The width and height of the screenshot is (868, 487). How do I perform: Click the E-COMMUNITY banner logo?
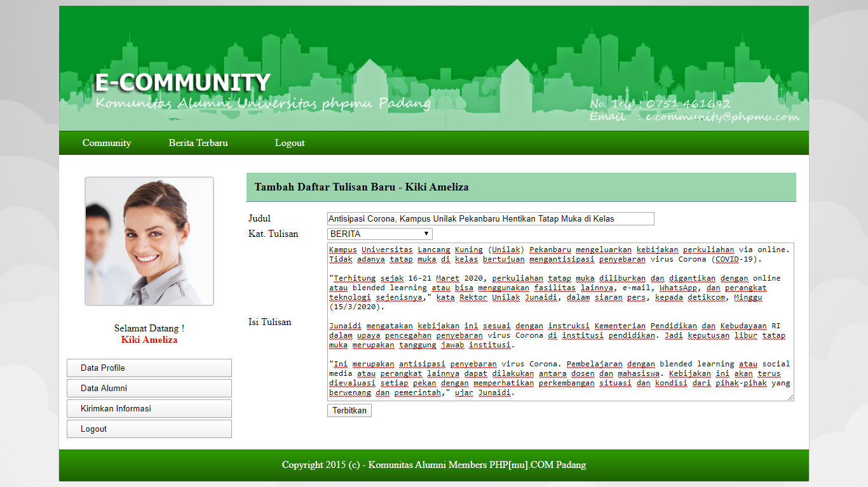click(182, 83)
